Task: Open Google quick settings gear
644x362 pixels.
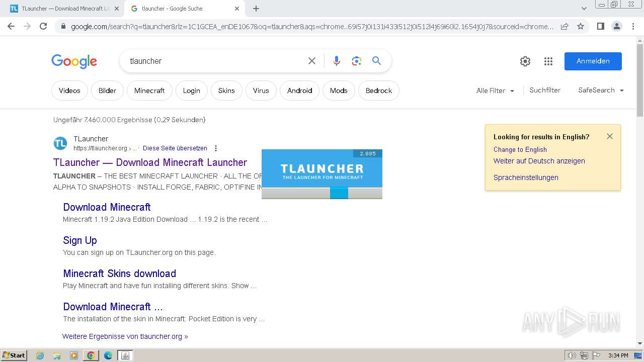Action: click(525, 61)
